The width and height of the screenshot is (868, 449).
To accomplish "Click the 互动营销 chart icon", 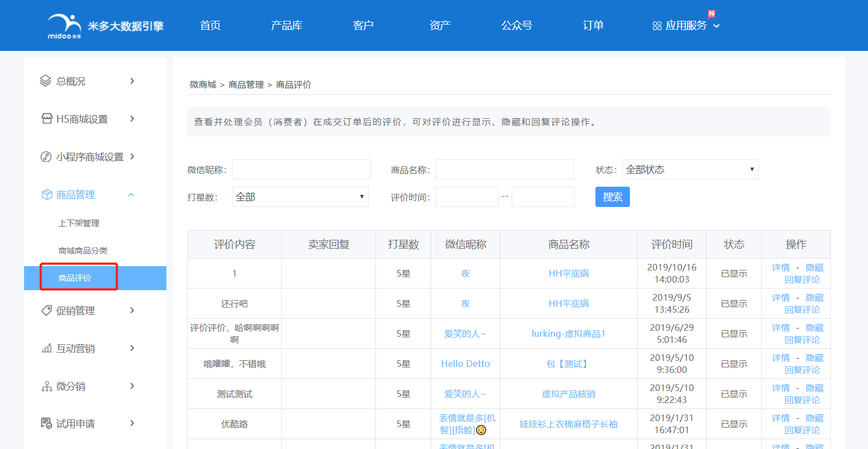I will click(x=47, y=348).
